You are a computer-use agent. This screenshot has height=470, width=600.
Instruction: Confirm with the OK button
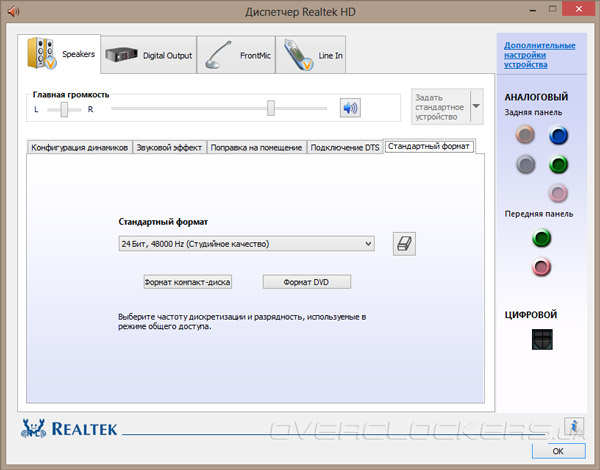pos(558,451)
